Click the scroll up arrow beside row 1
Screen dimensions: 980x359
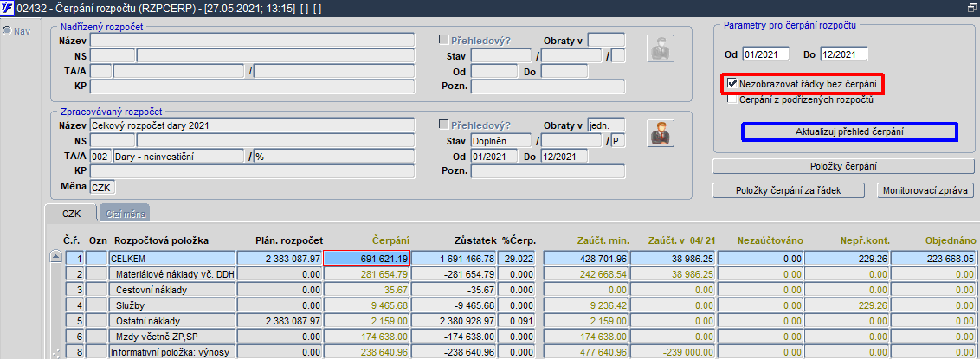pyautogui.click(x=56, y=256)
